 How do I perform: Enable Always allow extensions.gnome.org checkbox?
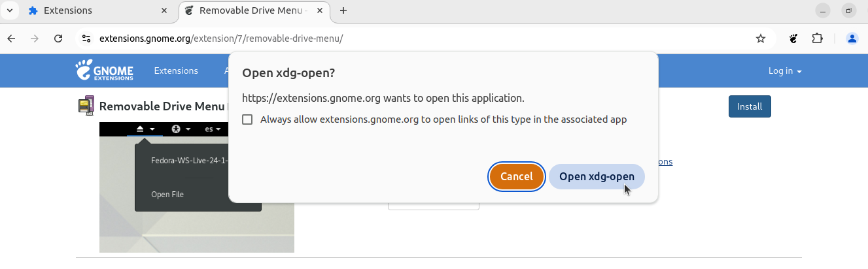point(247,119)
